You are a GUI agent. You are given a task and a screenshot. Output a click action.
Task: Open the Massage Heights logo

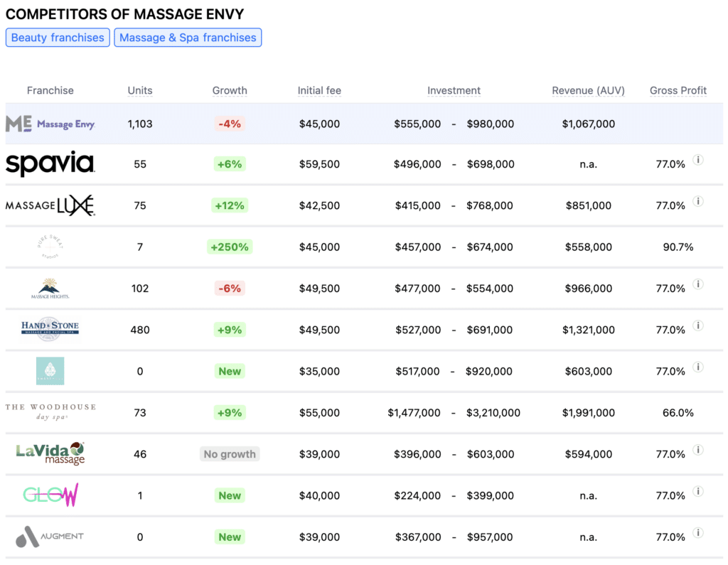pos(50,289)
